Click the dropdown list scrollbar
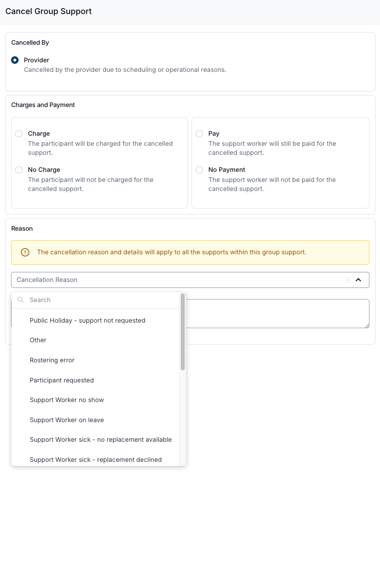380x588 pixels. [183, 332]
